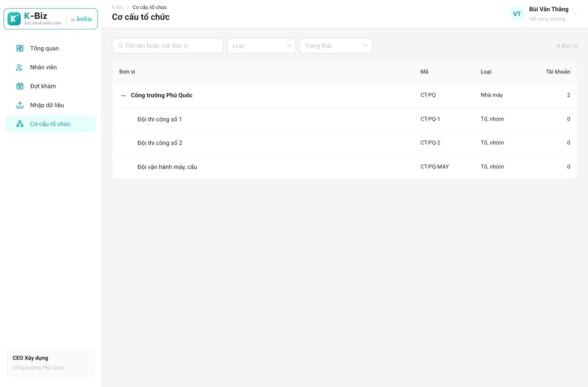Image resolution: width=588 pixels, height=387 pixels.
Task: Click the CT-PQ-1 code cell
Action: (x=430, y=119)
